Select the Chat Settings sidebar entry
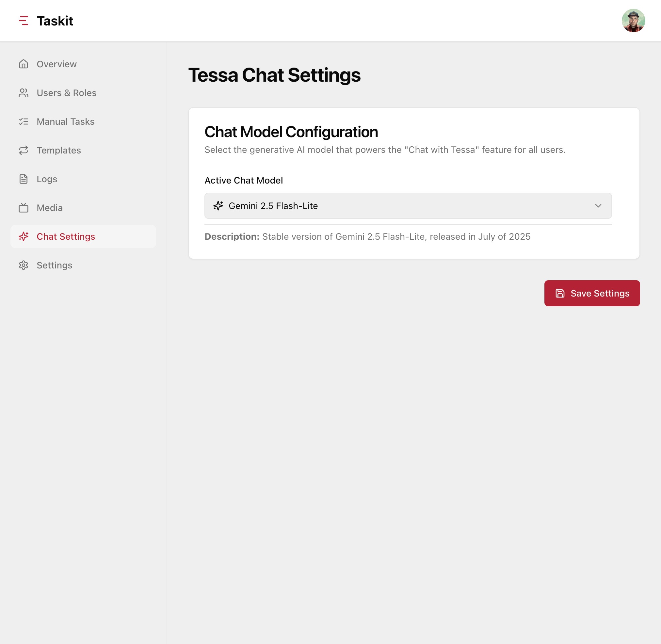 click(x=66, y=236)
